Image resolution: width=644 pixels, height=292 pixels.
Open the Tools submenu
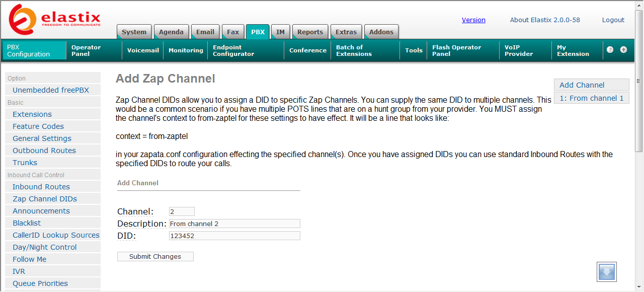tap(414, 50)
